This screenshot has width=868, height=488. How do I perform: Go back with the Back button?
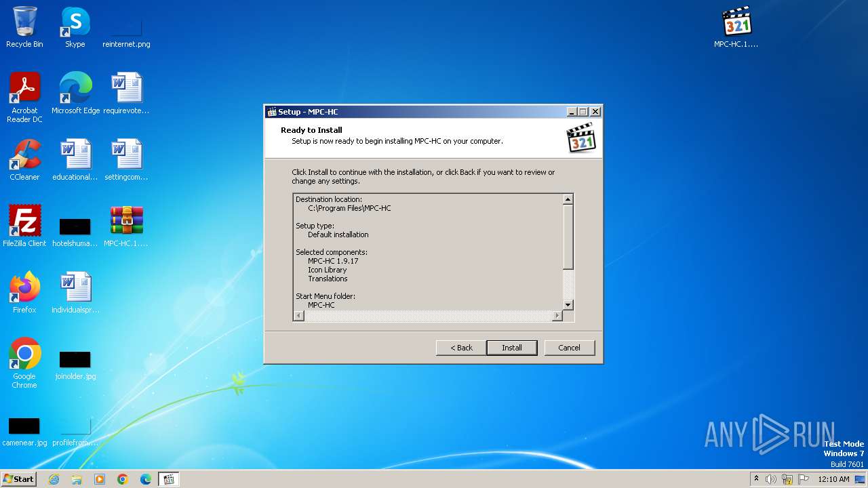click(461, 348)
